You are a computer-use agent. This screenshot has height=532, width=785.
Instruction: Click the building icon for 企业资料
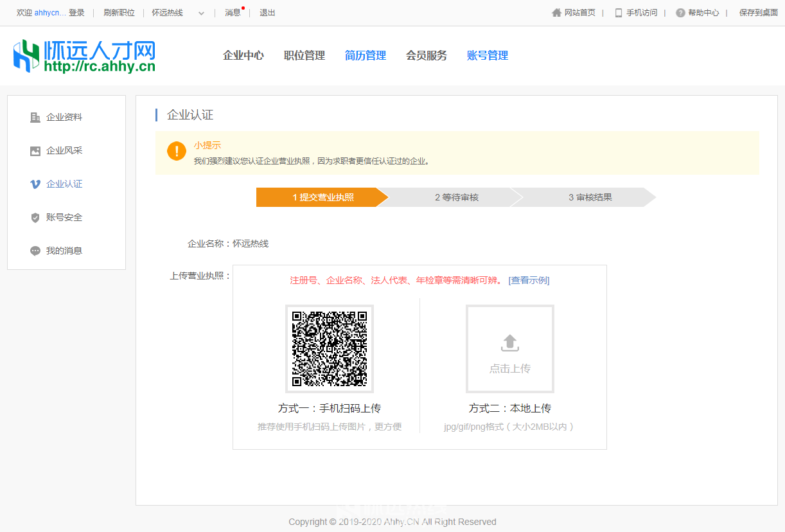click(x=35, y=118)
